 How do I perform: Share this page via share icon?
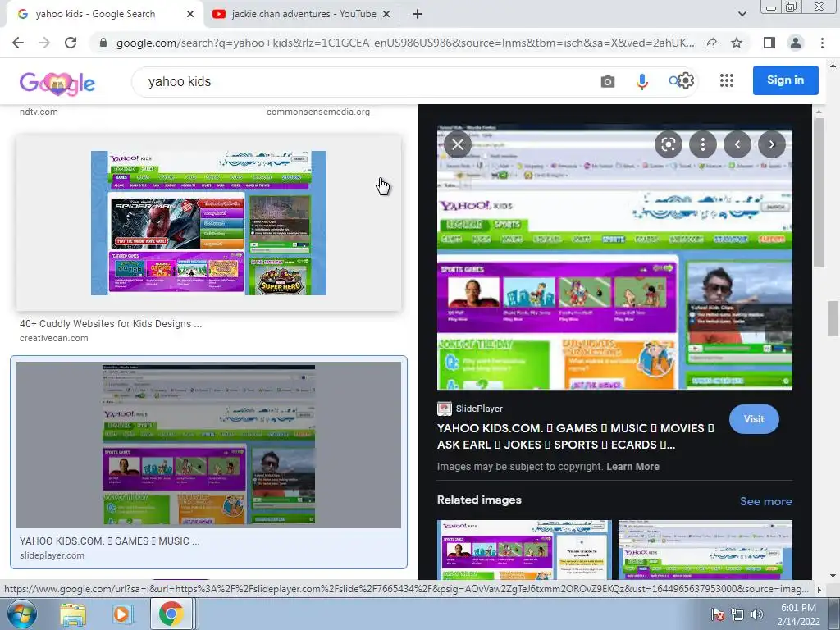tap(710, 43)
